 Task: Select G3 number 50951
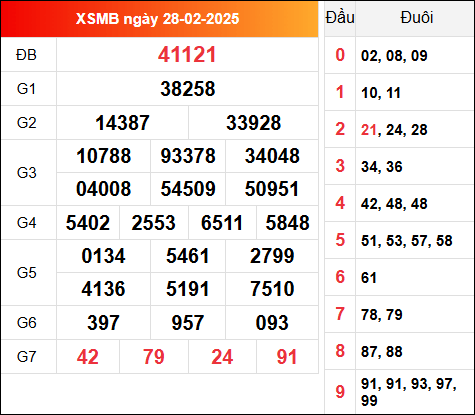(x=272, y=189)
